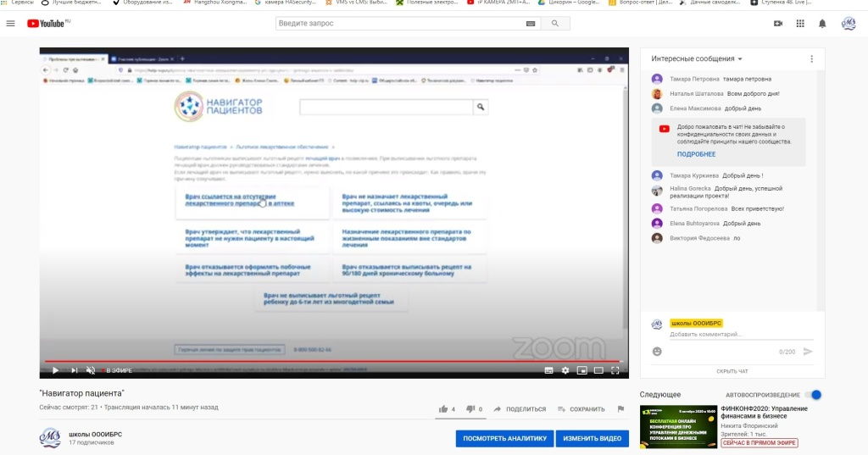Image resolution: width=868 pixels, height=455 pixels.
Task: Toggle the autoplay switch
Action: 815,395
